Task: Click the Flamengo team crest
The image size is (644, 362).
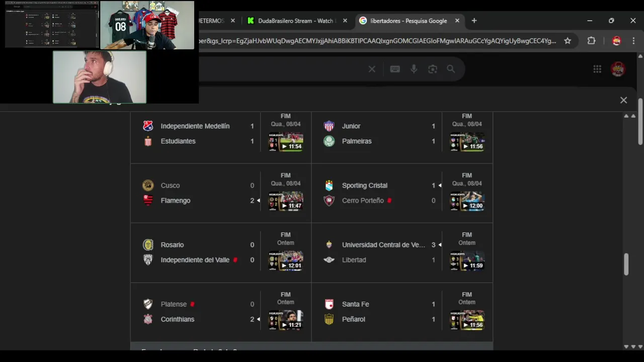Action: tap(148, 201)
